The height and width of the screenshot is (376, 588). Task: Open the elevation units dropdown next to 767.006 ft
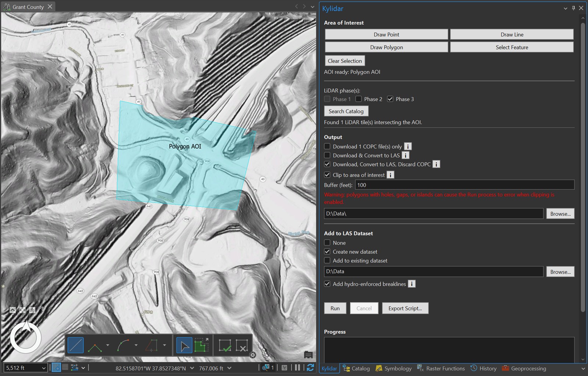coord(229,368)
